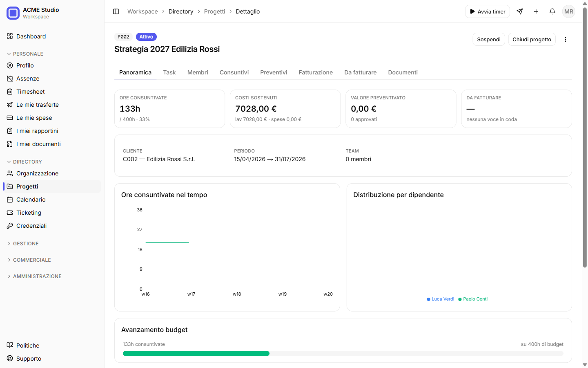588x368 pixels.
Task: Click the Progetti folder icon
Action: pyautogui.click(x=10, y=186)
